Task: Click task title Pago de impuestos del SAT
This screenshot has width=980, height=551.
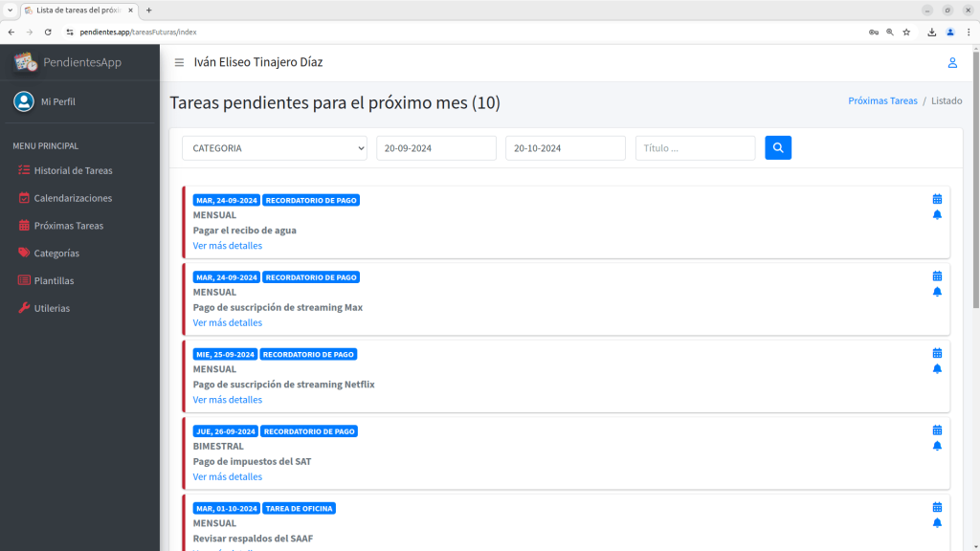Action: click(252, 462)
